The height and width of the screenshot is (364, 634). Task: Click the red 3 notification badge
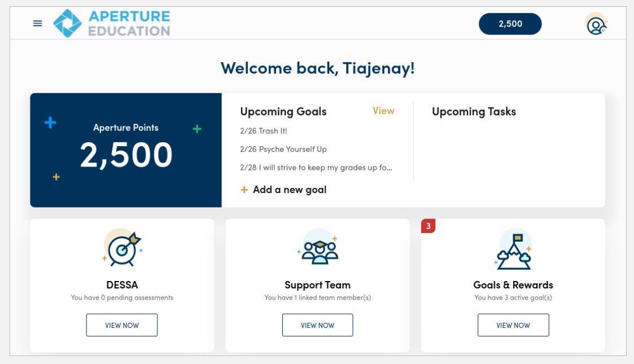tap(429, 226)
